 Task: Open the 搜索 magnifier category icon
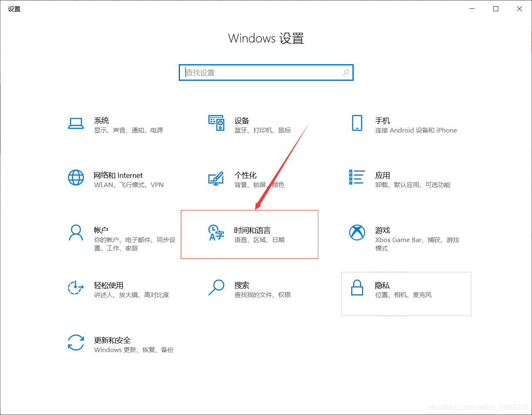click(x=216, y=287)
